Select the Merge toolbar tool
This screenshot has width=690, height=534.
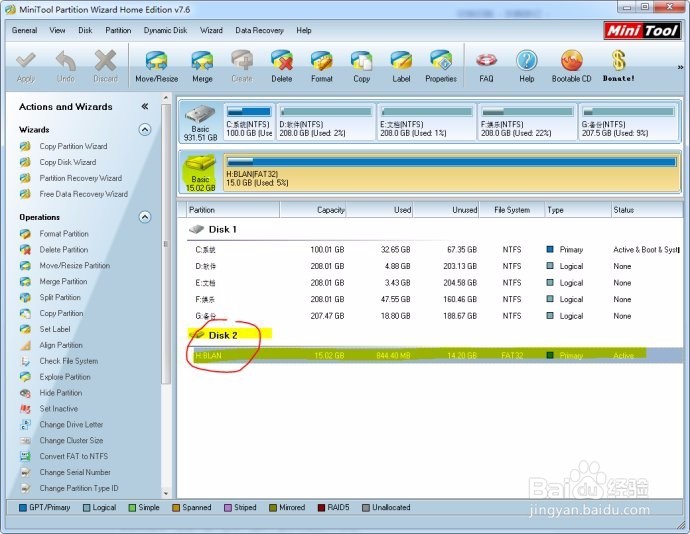point(202,66)
